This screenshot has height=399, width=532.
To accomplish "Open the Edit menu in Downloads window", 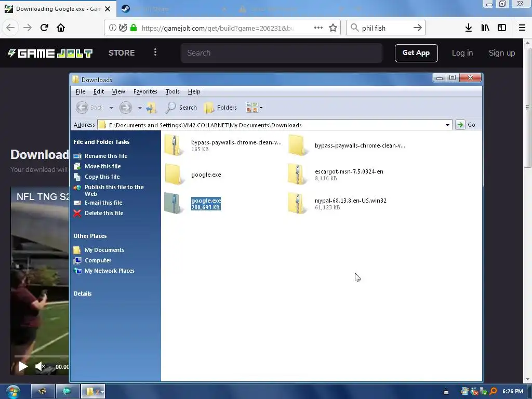I will pyautogui.click(x=99, y=91).
